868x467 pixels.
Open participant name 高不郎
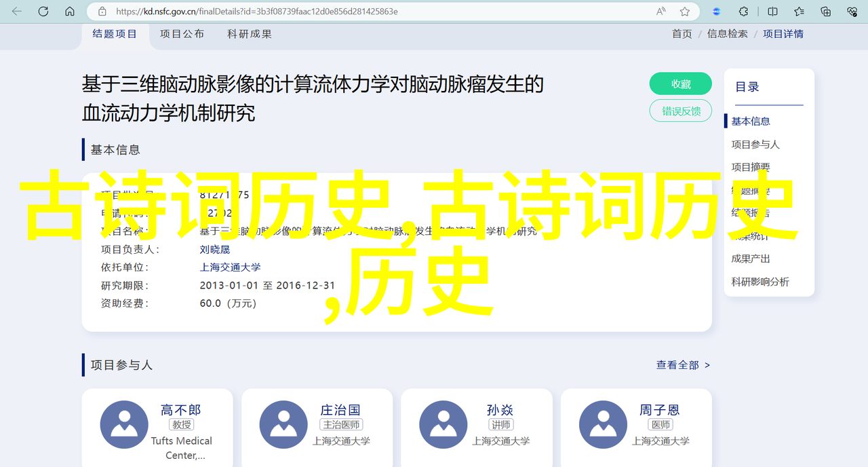point(181,410)
